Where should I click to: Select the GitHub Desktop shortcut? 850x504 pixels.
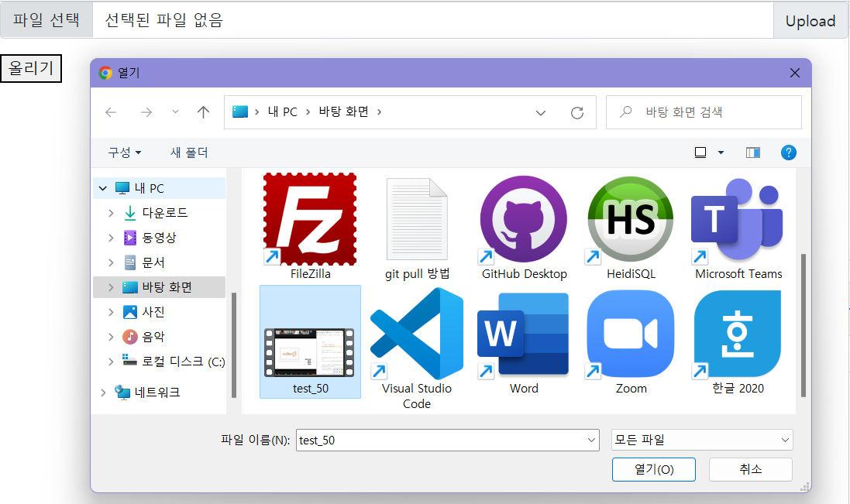pos(524,219)
